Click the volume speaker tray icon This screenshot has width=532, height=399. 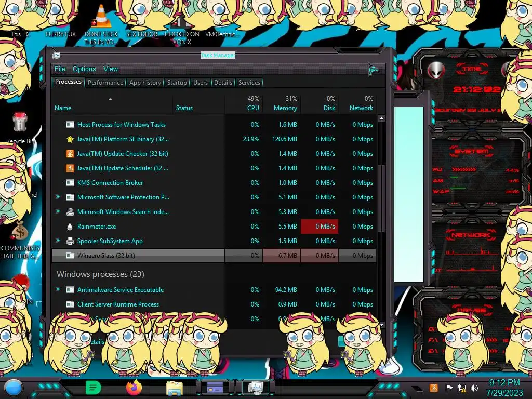pyautogui.click(x=474, y=388)
